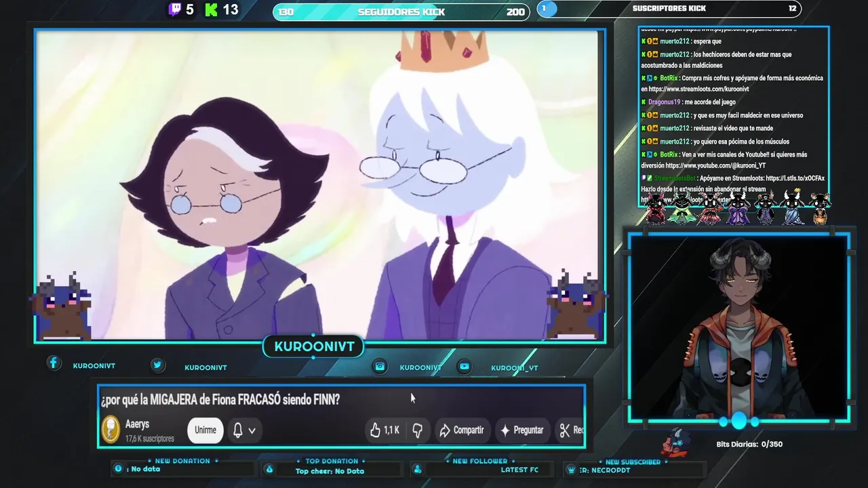Click the Seguidores Kick progress bar
Viewport: 868px width, 488px height.
[x=401, y=12]
